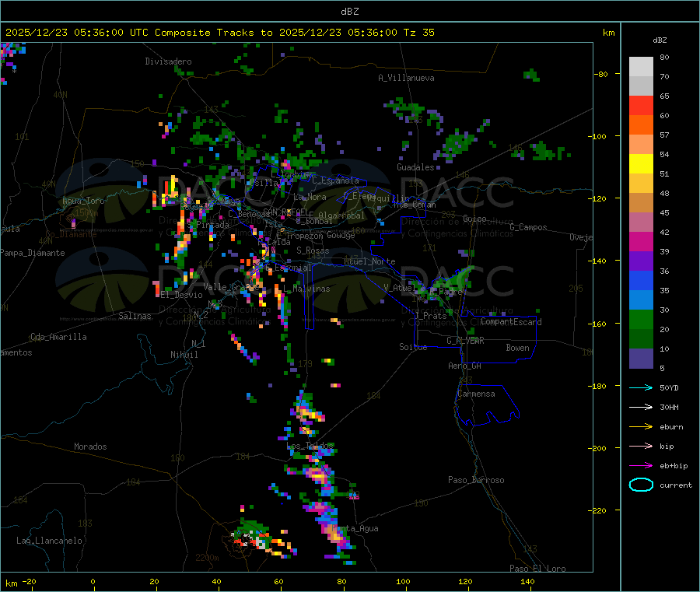Viewport: 700px width, 592px height.
Task: Click the 'L_Malvinas' map label
Action: pyautogui.click(x=306, y=289)
